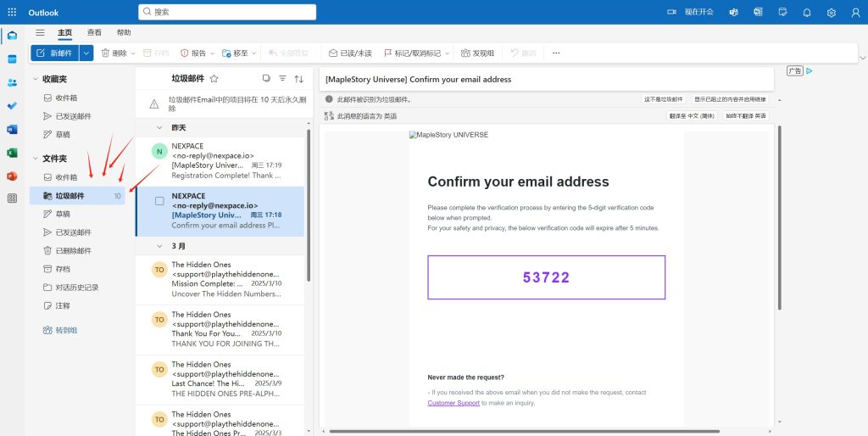Select the 垃圾邮件 folder
Viewport: 868px width, 436px height.
coord(77,196)
